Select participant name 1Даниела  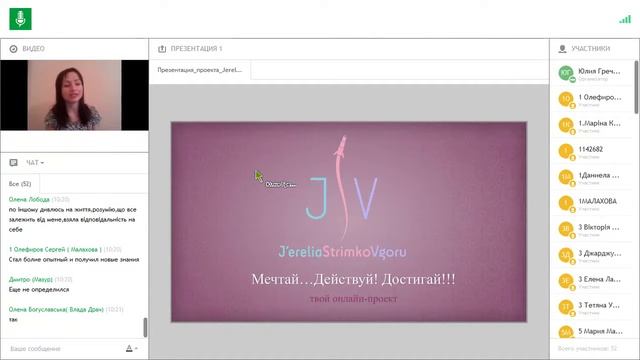[x=599, y=175]
